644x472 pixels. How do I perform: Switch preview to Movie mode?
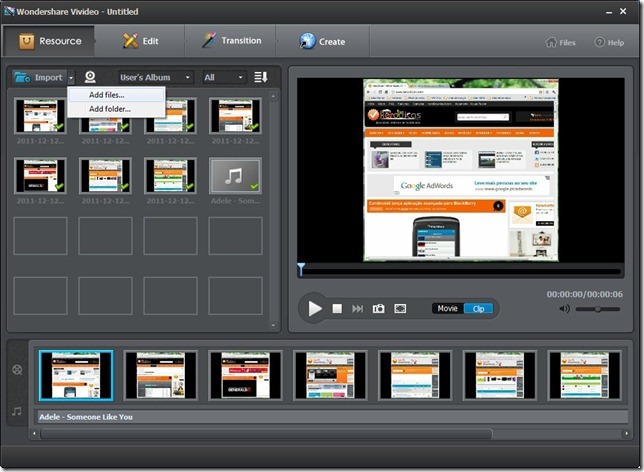pos(447,309)
